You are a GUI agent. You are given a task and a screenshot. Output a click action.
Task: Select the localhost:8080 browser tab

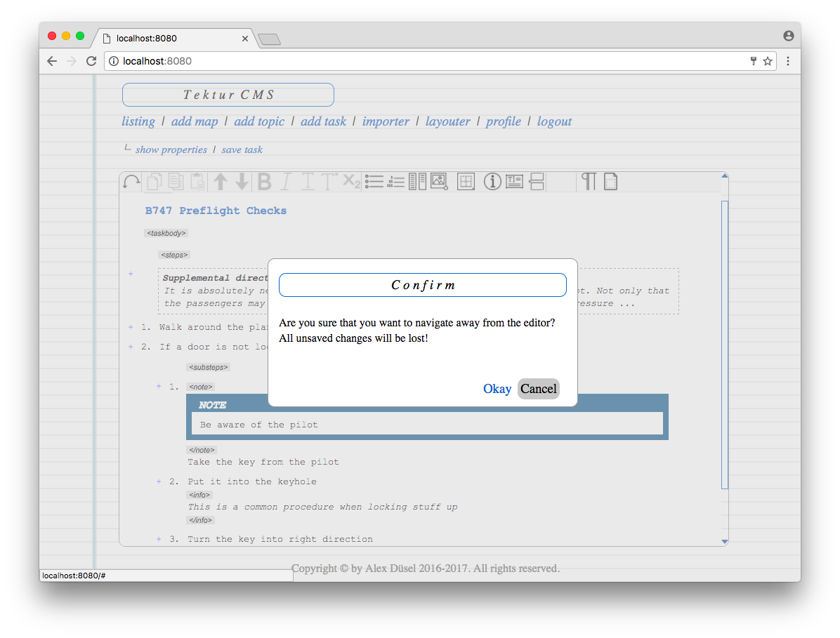[174, 38]
